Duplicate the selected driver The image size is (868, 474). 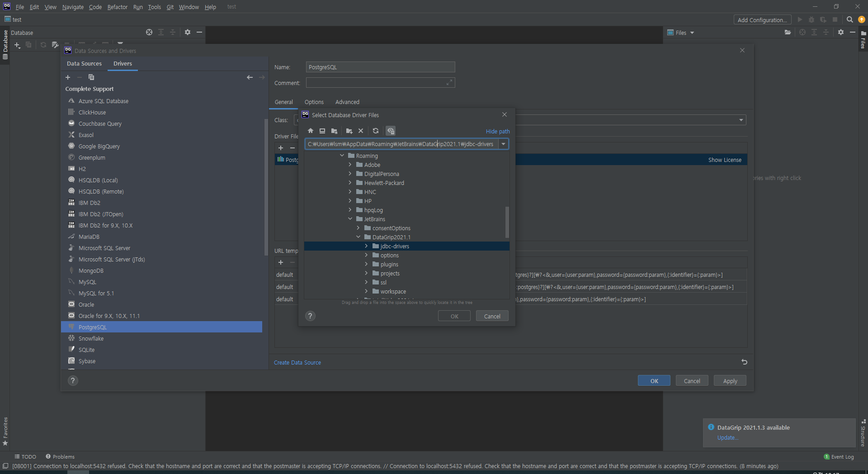click(x=91, y=77)
